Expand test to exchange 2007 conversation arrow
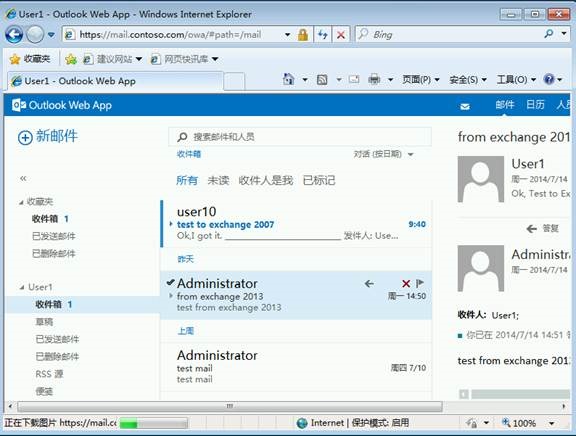Viewport: 576px width, 436px height. click(x=171, y=224)
